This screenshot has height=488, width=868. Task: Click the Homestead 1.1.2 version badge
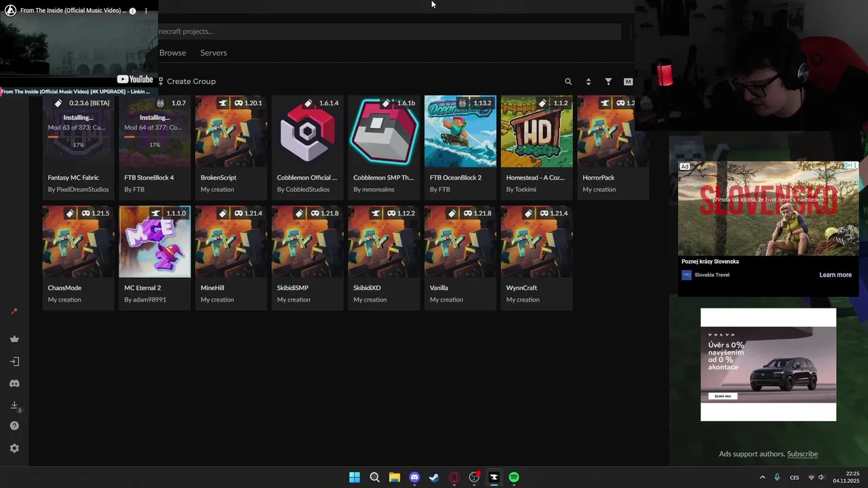[553, 103]
